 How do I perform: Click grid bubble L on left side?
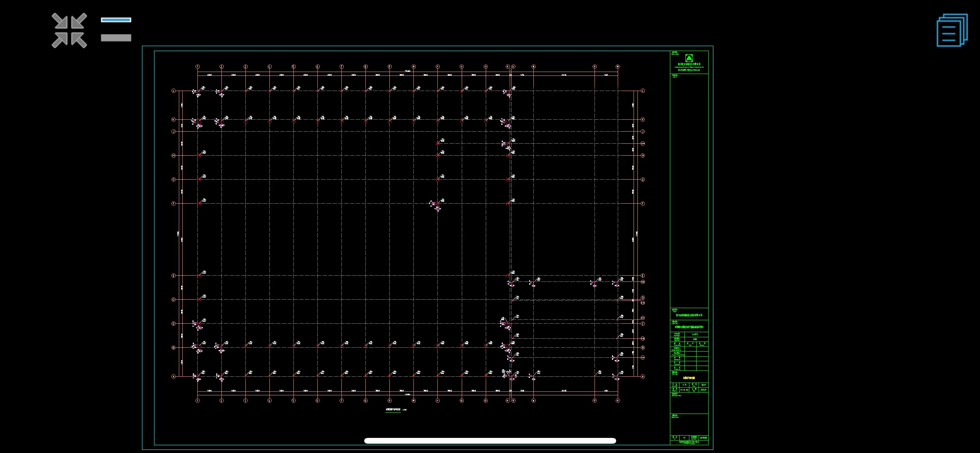pyautogui.click(x=173, y=91)
